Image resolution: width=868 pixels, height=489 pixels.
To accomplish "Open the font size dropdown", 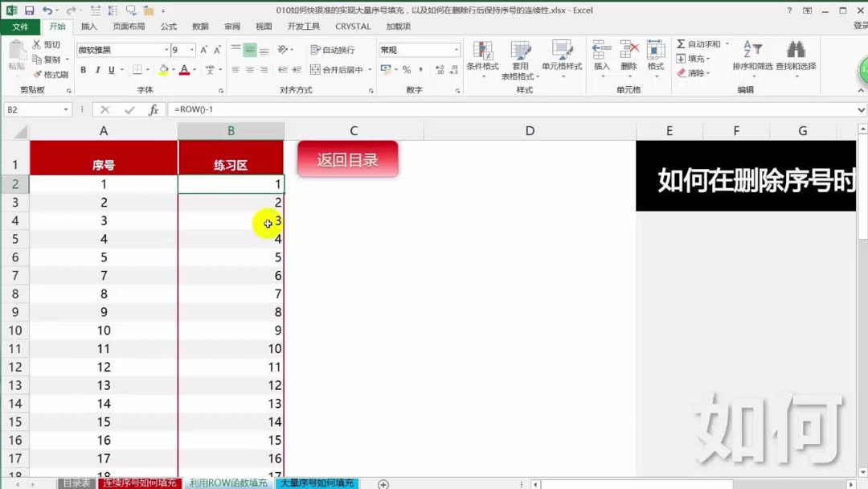I will click(x=190, y=50).
